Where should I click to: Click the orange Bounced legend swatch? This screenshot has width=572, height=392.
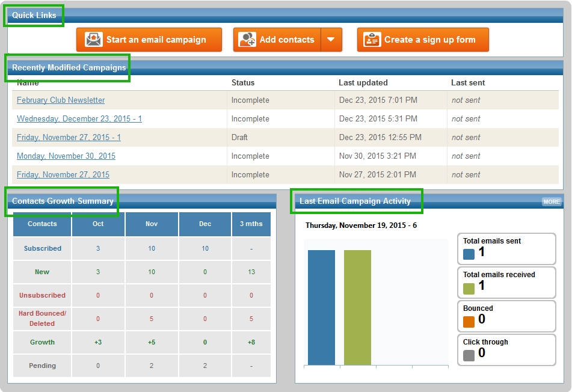[469, 322]
